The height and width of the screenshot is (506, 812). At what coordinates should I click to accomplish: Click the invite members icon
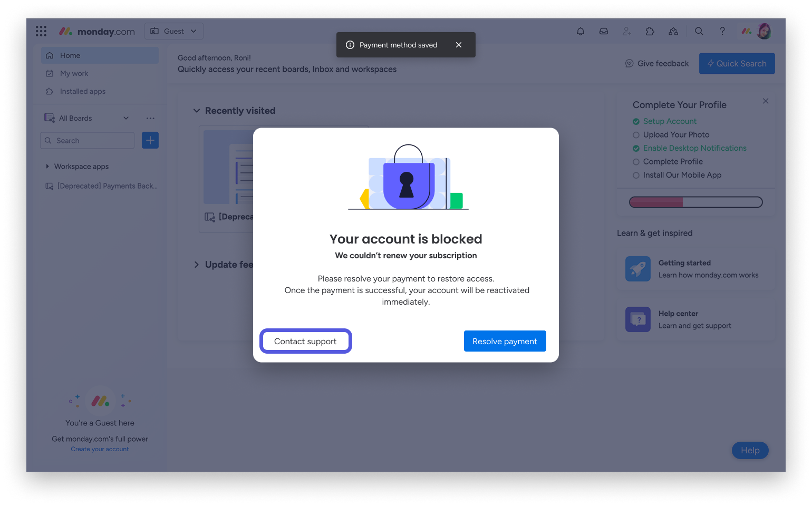[627, 32]
